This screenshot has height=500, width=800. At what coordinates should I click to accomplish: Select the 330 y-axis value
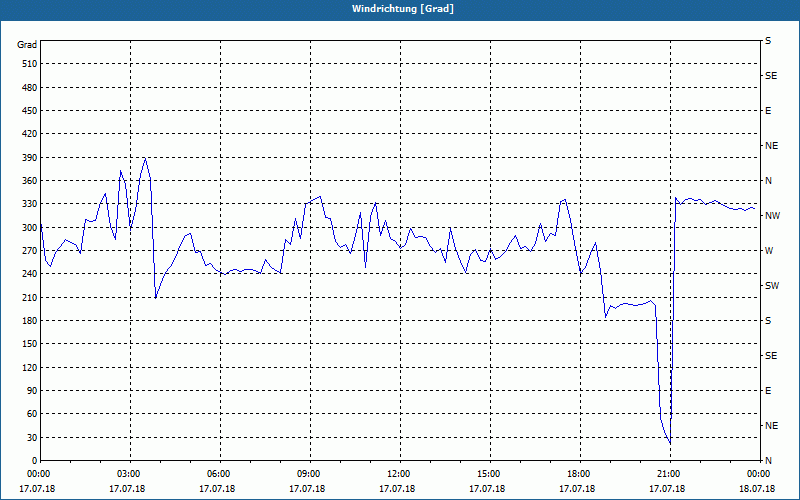coord(30,204)
